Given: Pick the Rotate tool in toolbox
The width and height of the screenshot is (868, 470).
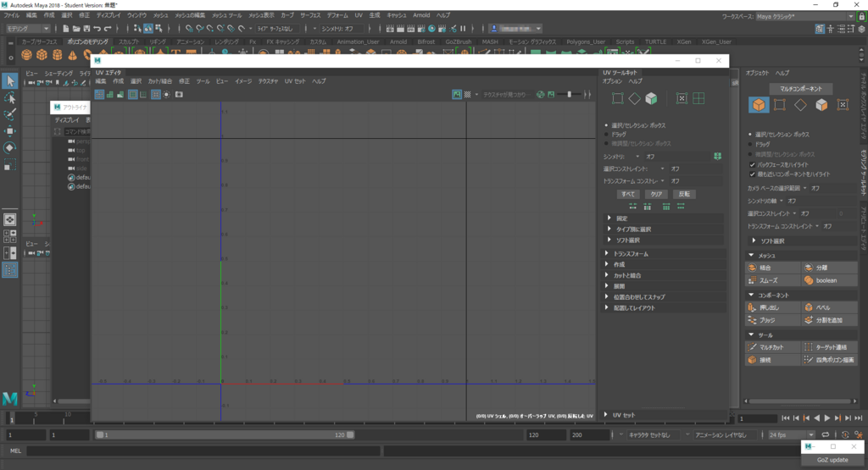Looking at the screenshot, I should tap(10, 147).
